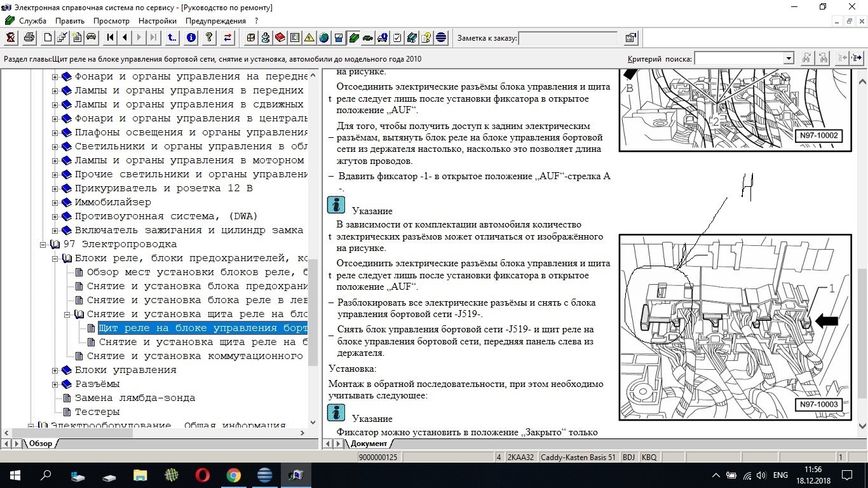Click the ENG language indicator
Viewport: 868px width, 488px height.
point(780,475)
